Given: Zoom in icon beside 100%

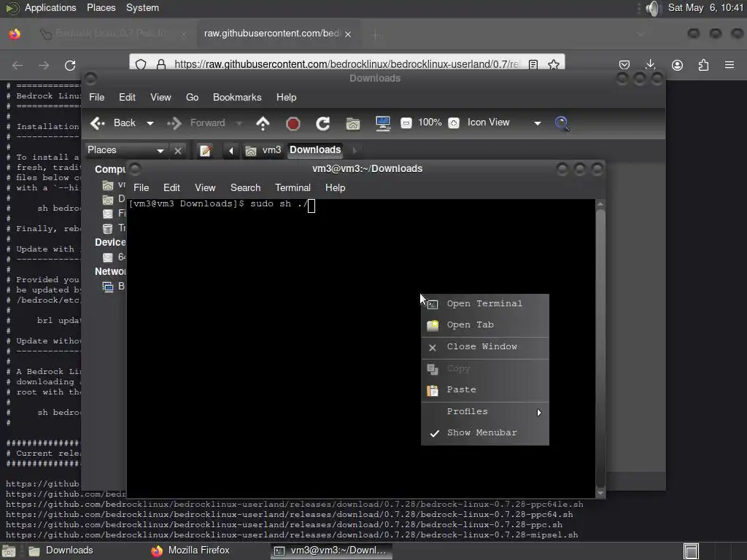Looking at the screenshot, I should (454, 123).
